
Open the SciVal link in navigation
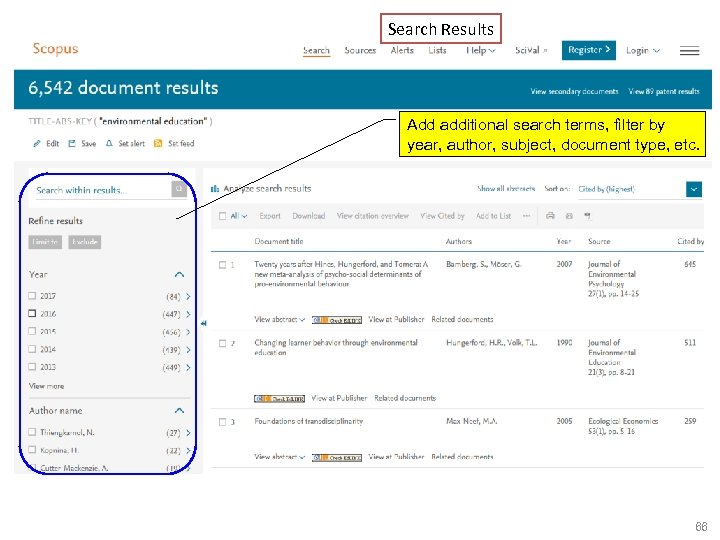531,51
